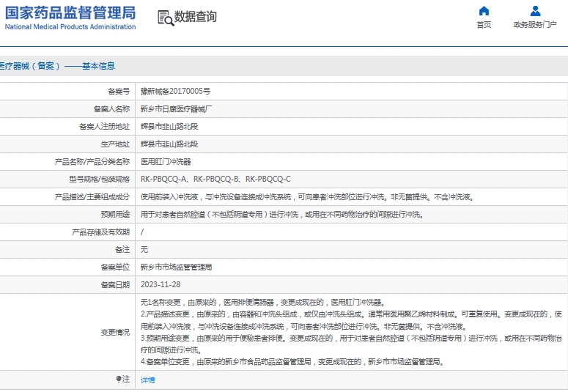Click the 无1名称变更 change line
The width and height of the screenshot is (568, 392).
point(262,303)
